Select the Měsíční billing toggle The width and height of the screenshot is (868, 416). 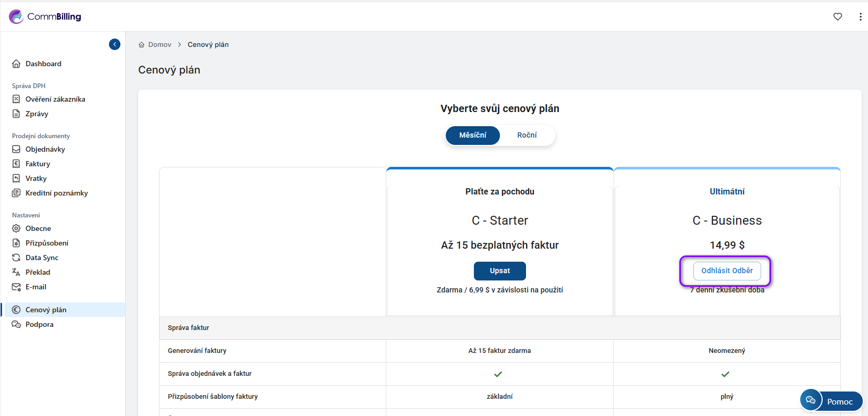tap(472, 135)
